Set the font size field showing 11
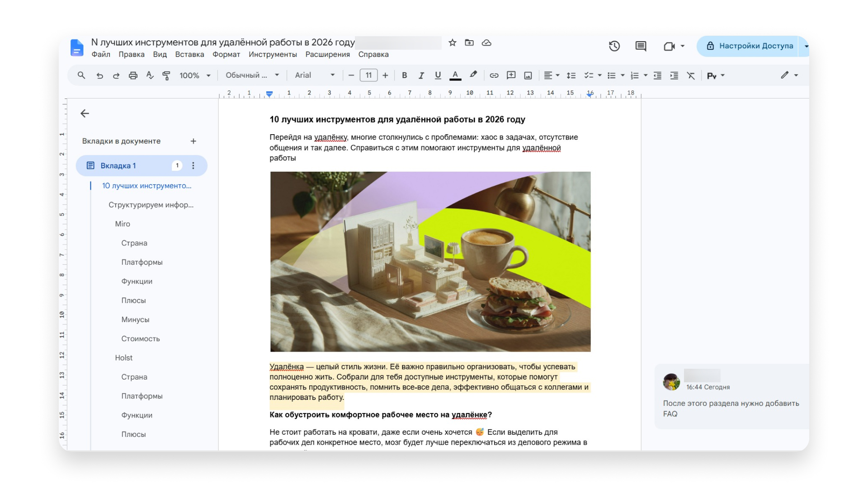Image resolution: width=868 pixels, height=488 pixels. pyautogui.click(x=368, y=75)
